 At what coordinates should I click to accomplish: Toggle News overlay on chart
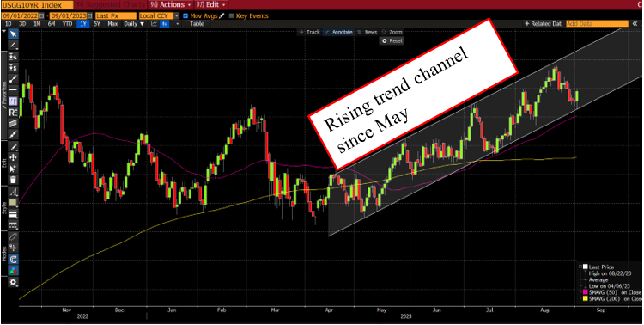click(368, 32)
